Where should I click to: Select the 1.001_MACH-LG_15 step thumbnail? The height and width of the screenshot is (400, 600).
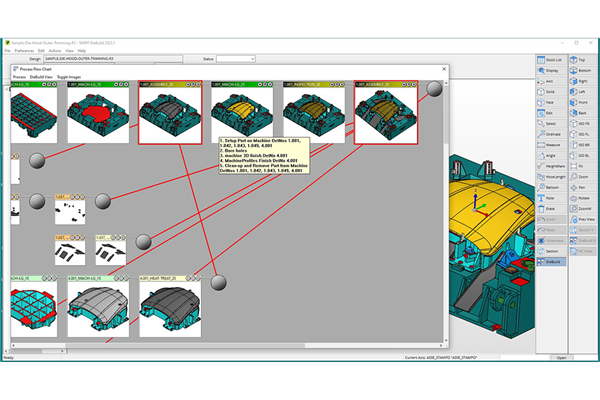click(x=98, y=113)
